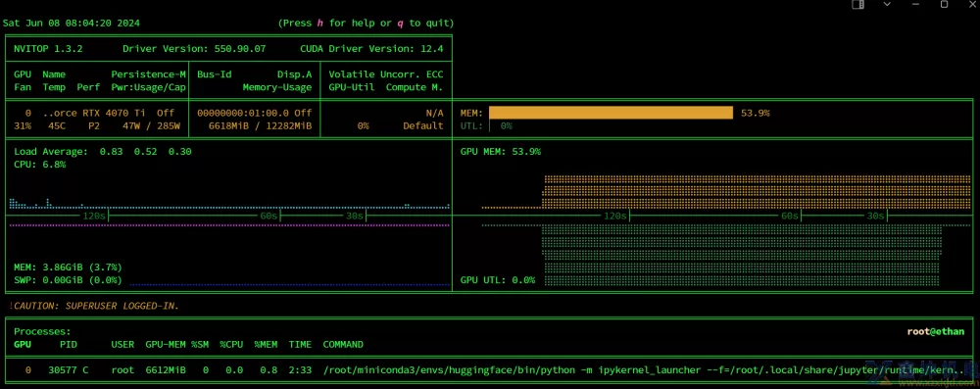Click the 120s marker on GPU graph

point(615,216)
